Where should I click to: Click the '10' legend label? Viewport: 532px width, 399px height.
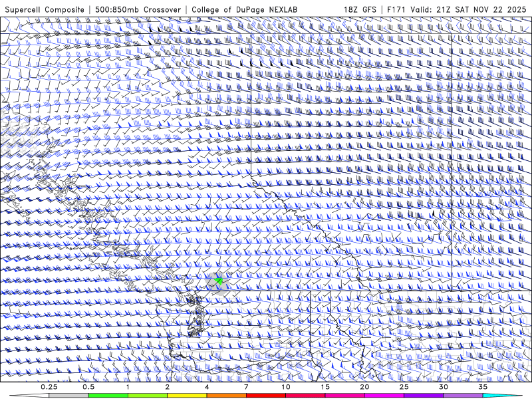coord(286,387)
